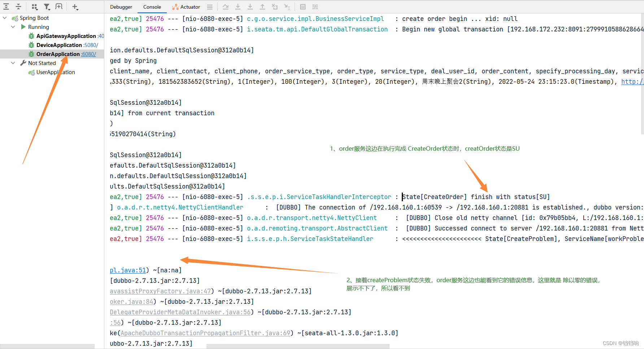Click the Add Service plus icon
The image size is (644, 349).
coord(75,7)
